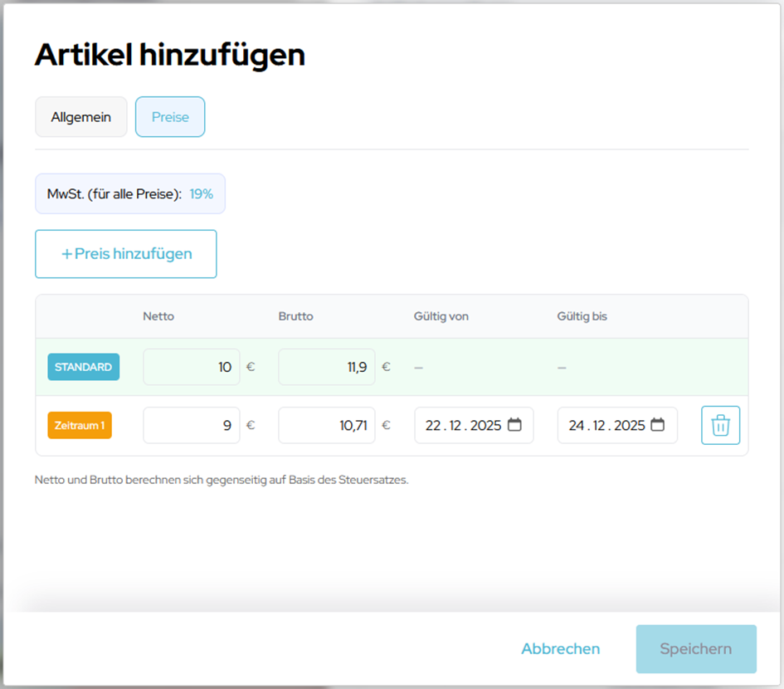This screenshot has width=784, height=689.
Task: Cancel the dialog via Abbrechen
Action: click(x=560, y=649)
